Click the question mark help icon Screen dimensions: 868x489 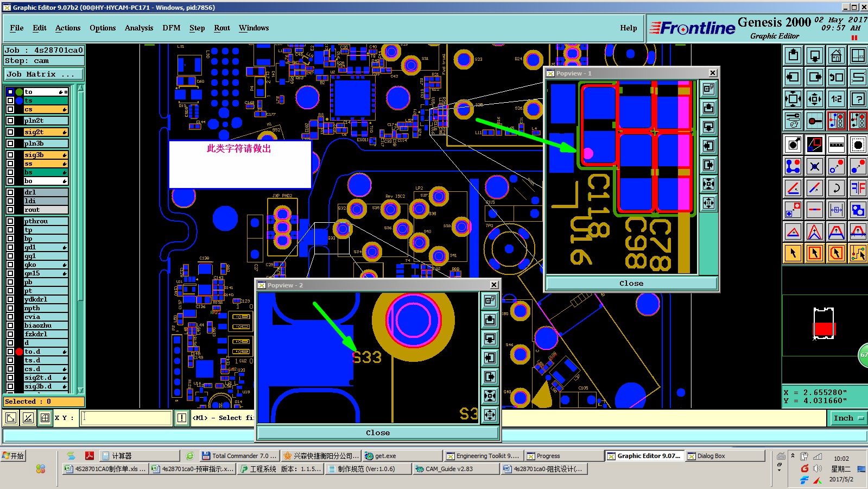point(858,99)
